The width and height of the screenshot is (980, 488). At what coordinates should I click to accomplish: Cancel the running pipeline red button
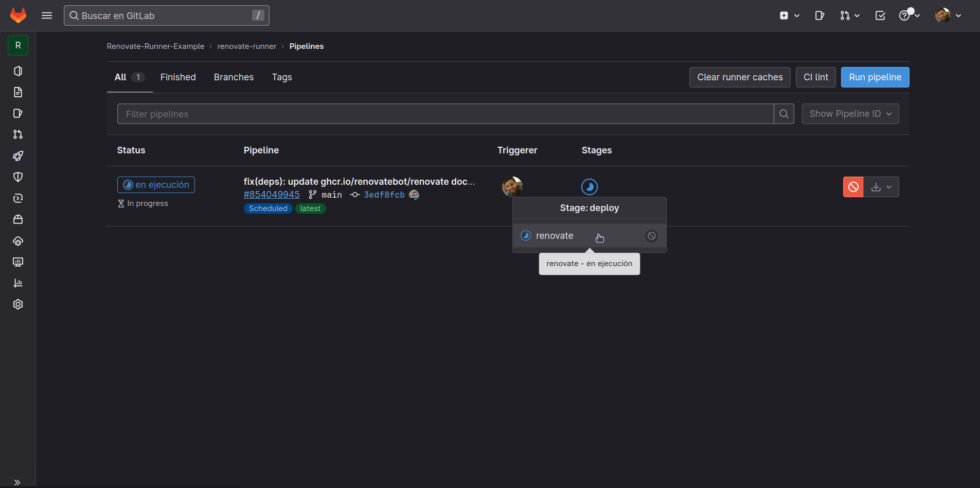tap(853, 187)
